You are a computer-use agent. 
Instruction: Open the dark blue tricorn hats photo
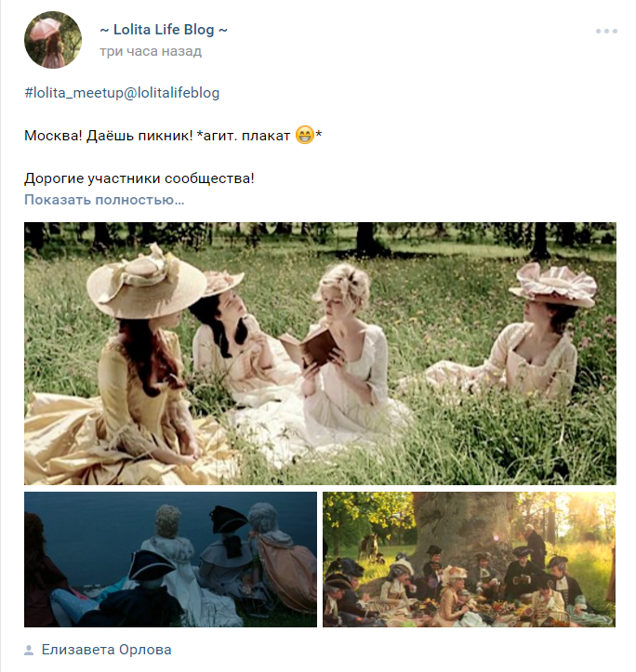coord(170,560)
